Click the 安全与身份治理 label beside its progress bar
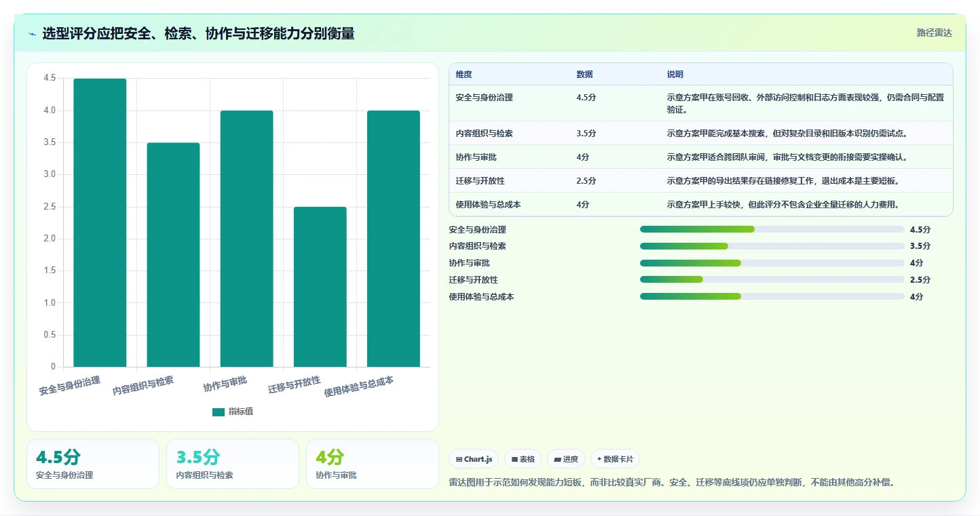 pyautogui.click(x=478, y=230)
